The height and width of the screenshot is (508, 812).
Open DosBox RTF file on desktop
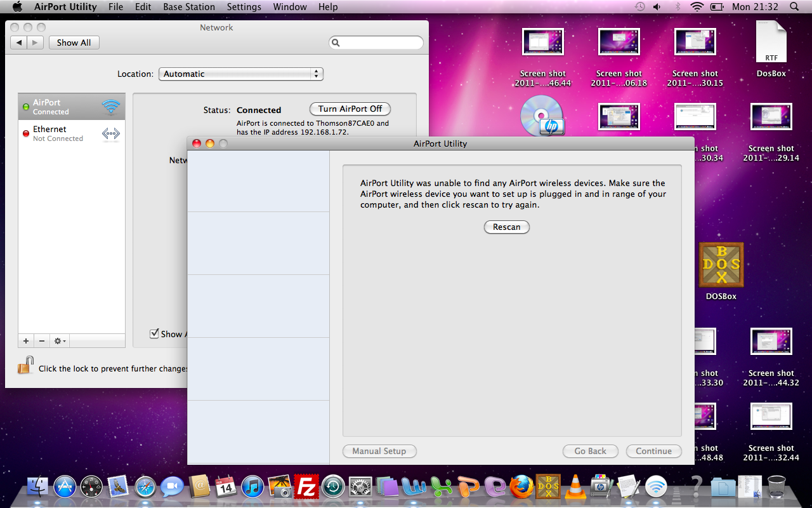[x=771, y=43]
